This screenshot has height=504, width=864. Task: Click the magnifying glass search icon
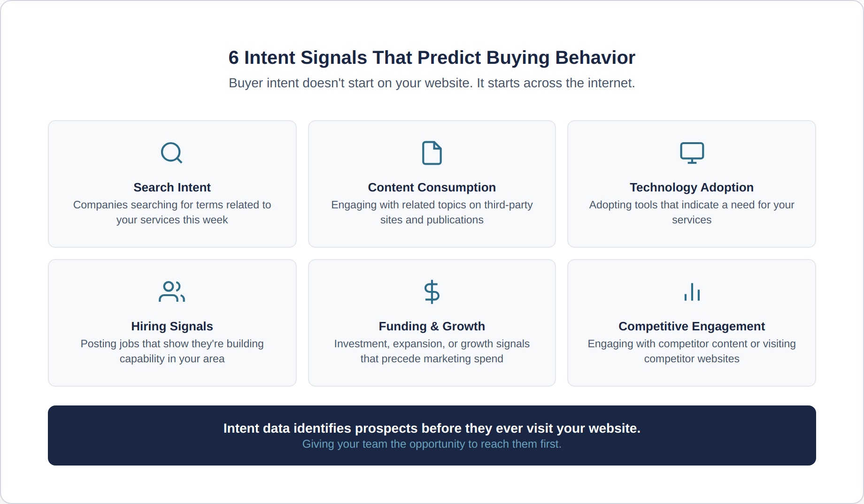coord(171,153)
